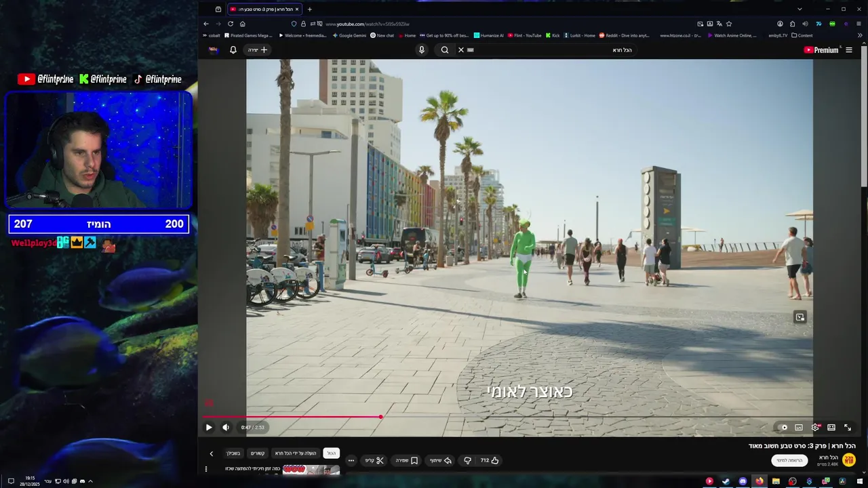Open the Kick bookmark
The image size is (868, 488).
(553, 35)
